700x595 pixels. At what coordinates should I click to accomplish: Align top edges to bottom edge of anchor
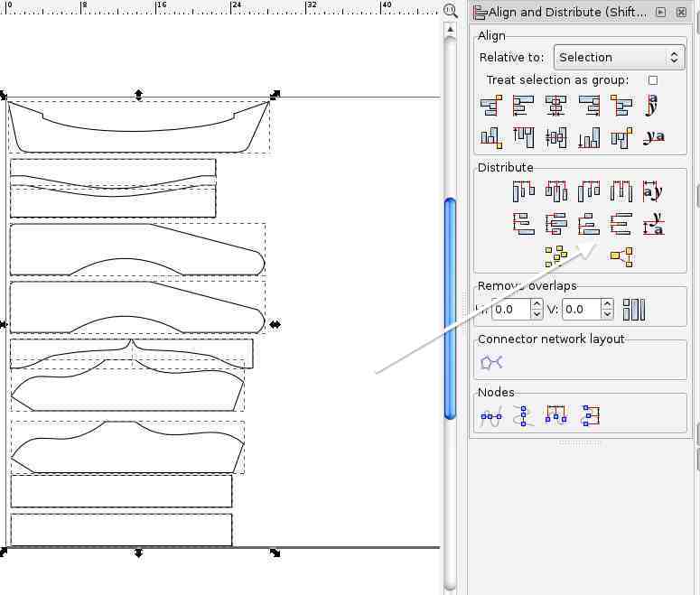pyautogui.click(x=621, y=137)
